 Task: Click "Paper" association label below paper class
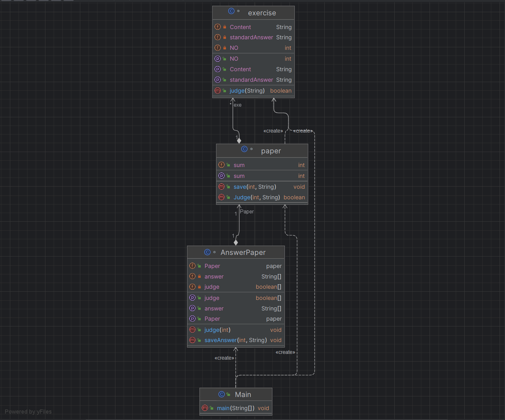pos(247,212)
